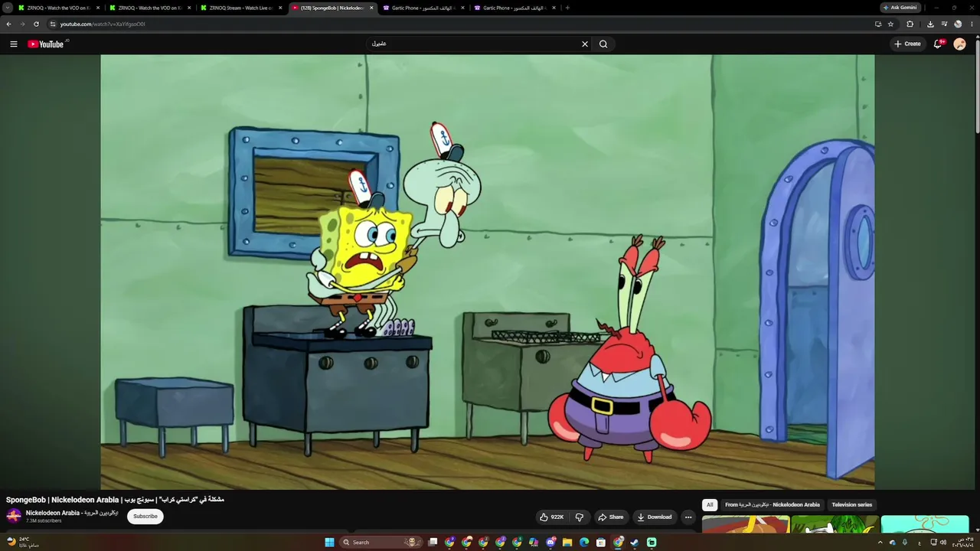Bookmark this page with the star icon
This screenshot has width=980, height=551.
pos(890,24)
